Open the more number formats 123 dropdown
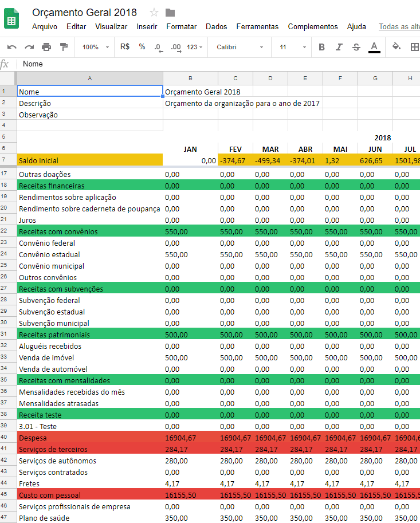Viewport: 420px width, 523px height. [x=194, y=47]
